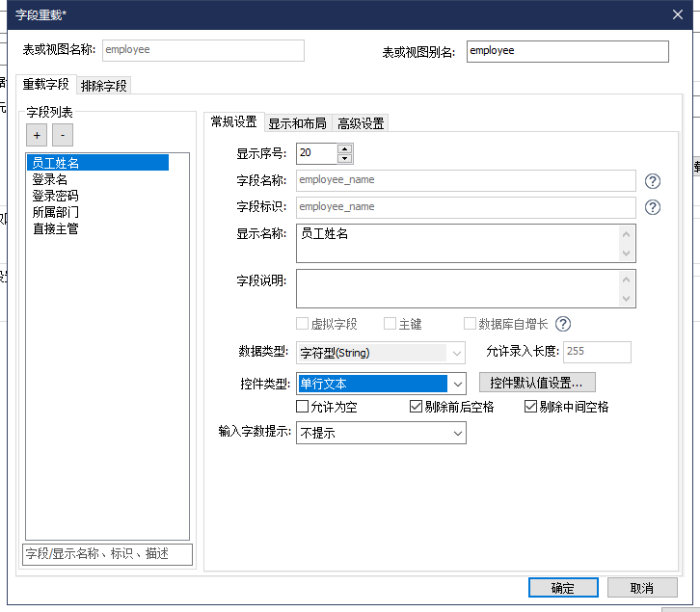Uncheck 剔除前后空格 checkbox
Viewport: 700px width, 612px height.
[x=417, y=407]
